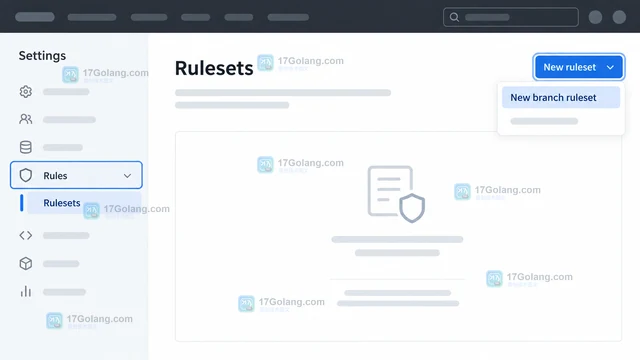Click the shield icon next to Rules
The image size is (640, 360).
26,176
